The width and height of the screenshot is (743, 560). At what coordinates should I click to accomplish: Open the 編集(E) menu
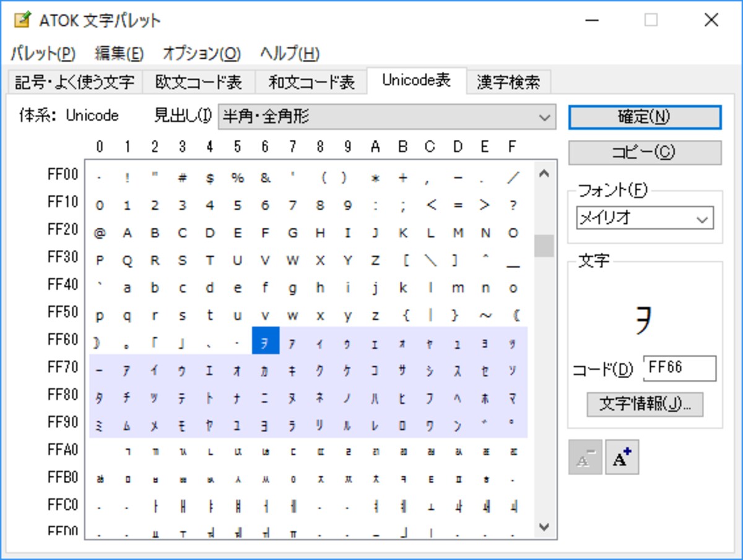tap(119, 53)
